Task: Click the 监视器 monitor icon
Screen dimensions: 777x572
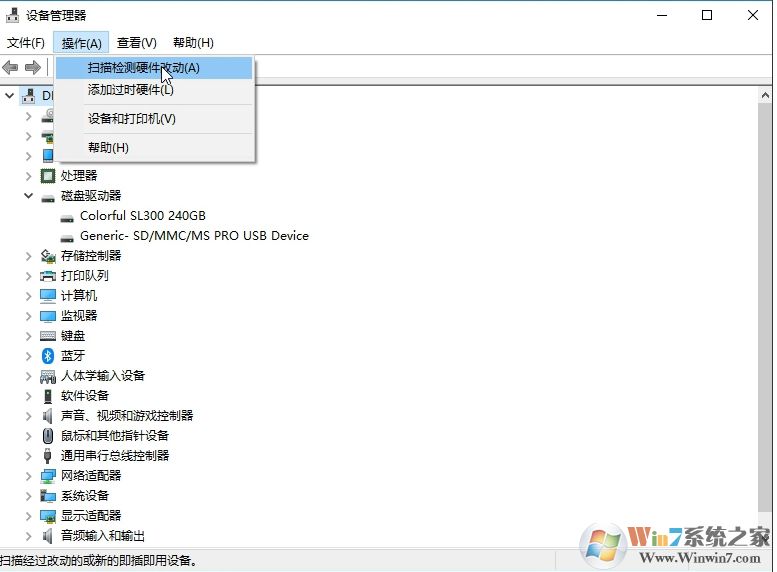Action: pos(48,316)
